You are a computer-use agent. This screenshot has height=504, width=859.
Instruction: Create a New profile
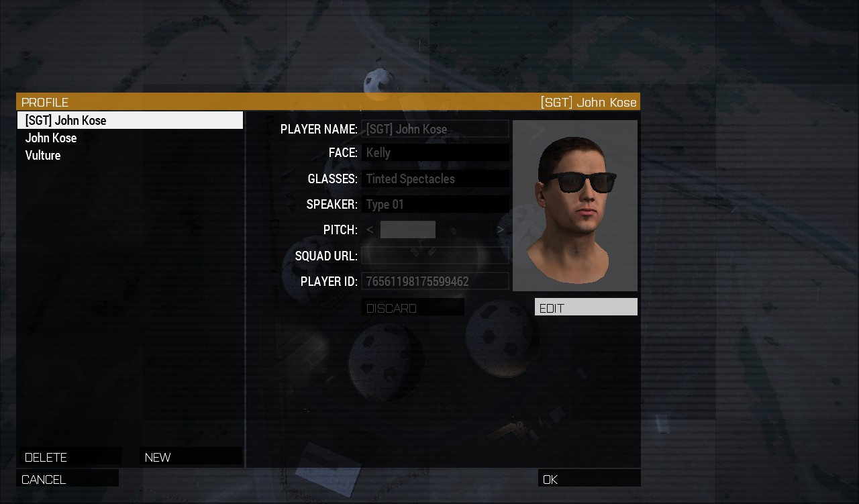(x=191, y=456)
